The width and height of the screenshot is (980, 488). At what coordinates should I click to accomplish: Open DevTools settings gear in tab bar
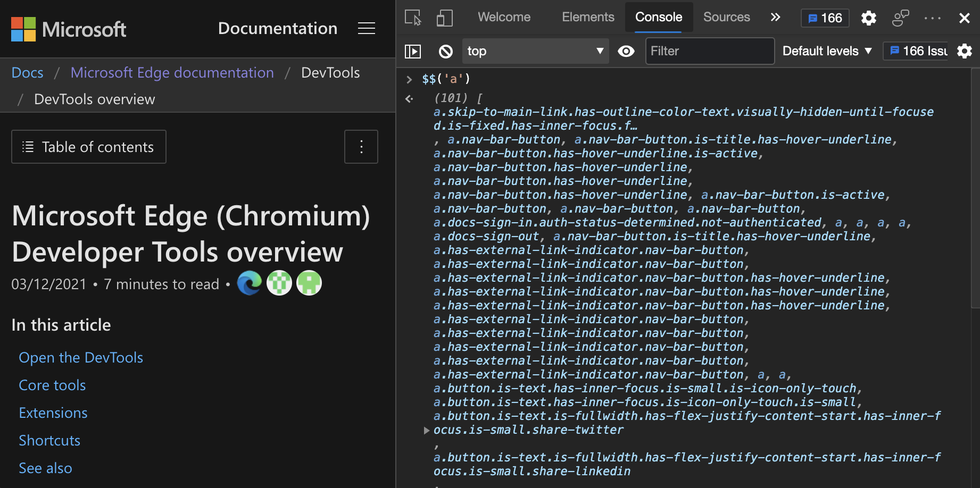coord(869,18)
